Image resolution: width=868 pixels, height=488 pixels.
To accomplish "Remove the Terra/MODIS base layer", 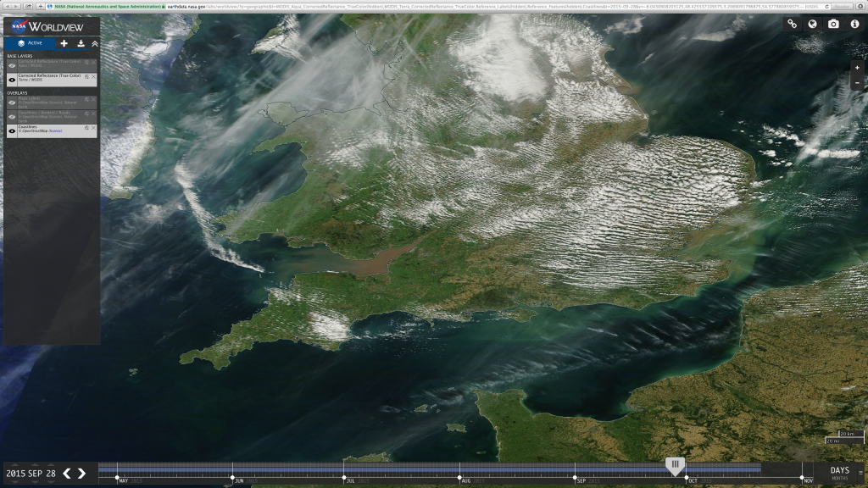I will pyautogui.click(x=93, y=77).
